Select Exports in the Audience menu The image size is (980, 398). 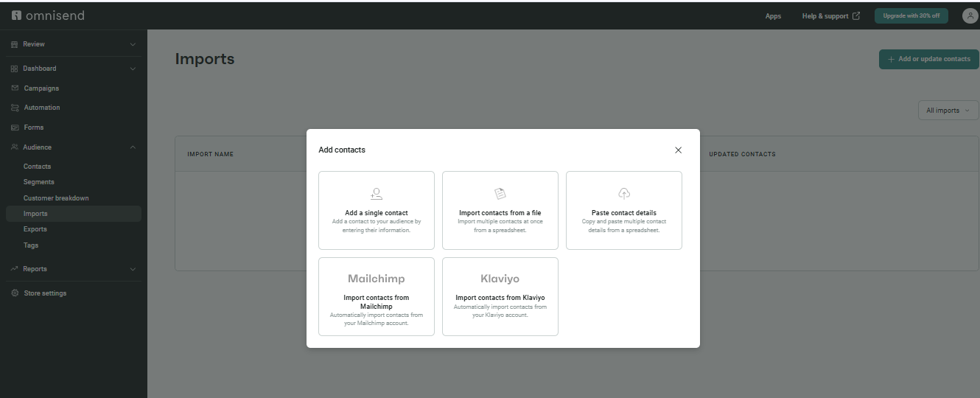pyautogui.click(x=35, y=229)
